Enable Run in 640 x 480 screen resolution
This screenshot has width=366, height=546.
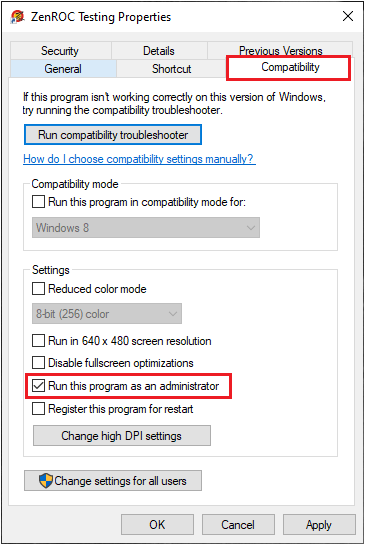coord(38,340)
